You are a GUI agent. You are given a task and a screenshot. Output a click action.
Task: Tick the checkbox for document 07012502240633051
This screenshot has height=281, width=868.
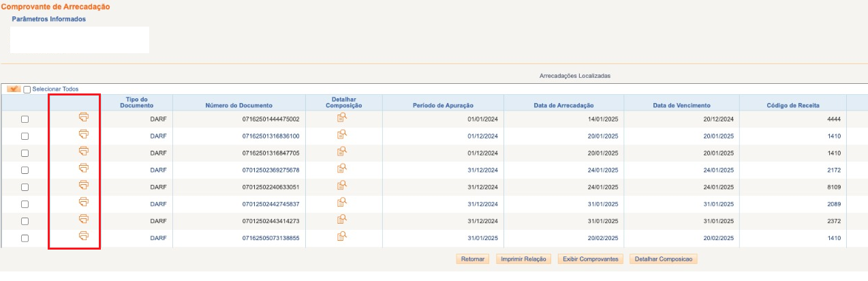pos(25,187)
